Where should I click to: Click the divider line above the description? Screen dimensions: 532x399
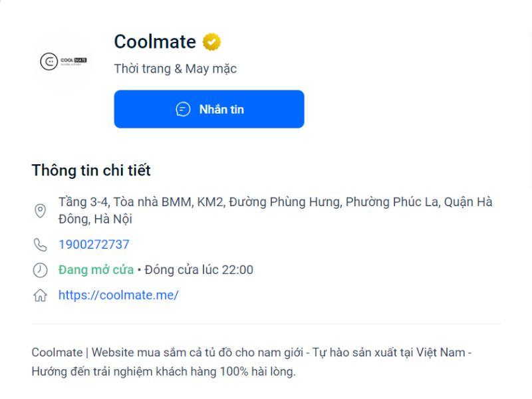tap(266, 324)
